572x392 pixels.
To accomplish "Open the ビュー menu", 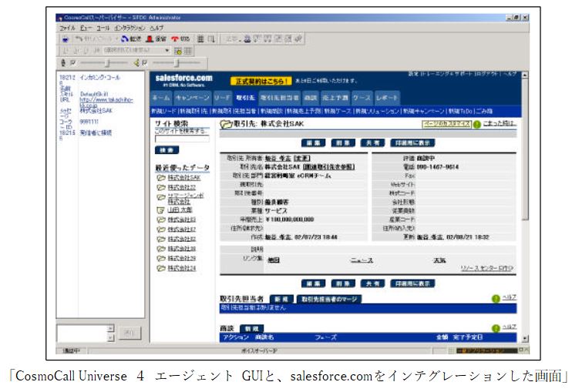I will click(x=86, y=28).
